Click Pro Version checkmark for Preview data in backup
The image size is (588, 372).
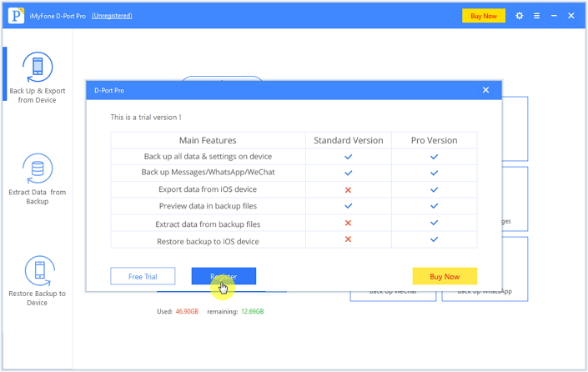tap(435, 206)
